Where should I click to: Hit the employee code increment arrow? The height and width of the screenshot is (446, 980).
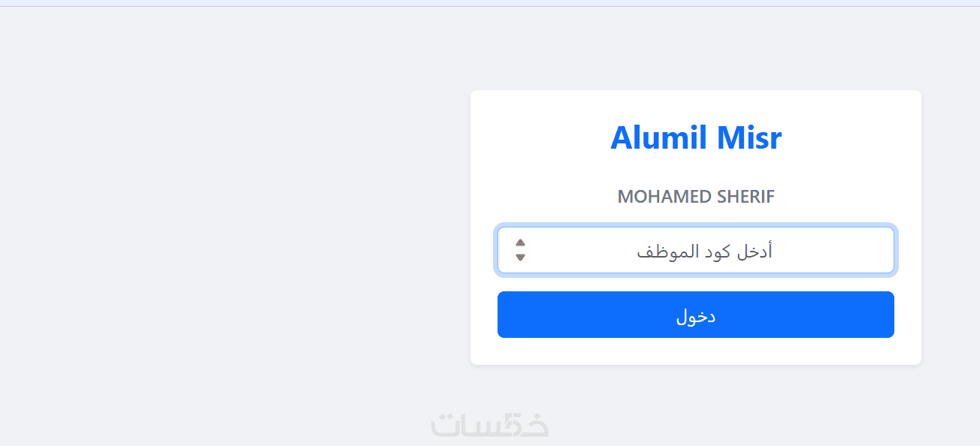coord(520,243)
